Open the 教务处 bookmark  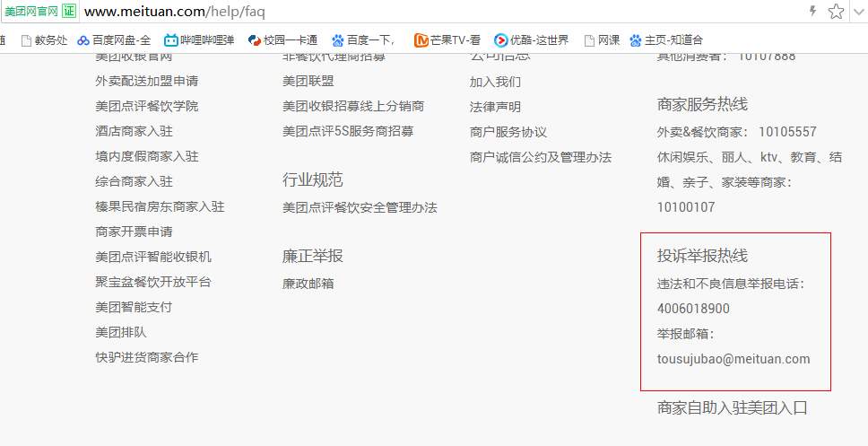click(44, 39)
